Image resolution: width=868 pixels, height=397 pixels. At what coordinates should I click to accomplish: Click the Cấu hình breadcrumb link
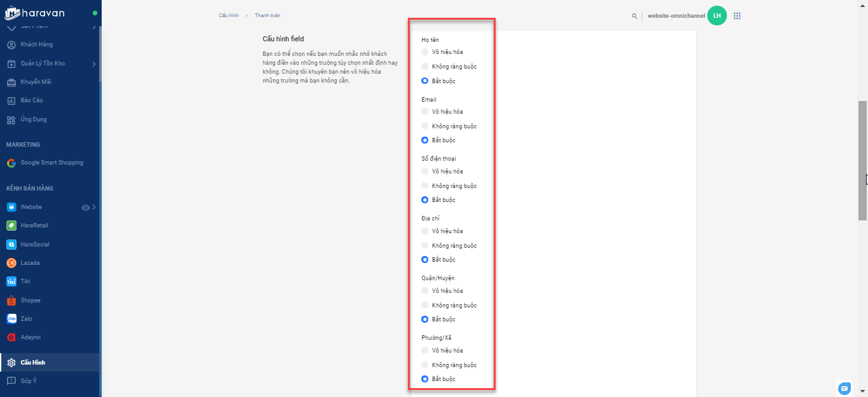coord(229,15)
